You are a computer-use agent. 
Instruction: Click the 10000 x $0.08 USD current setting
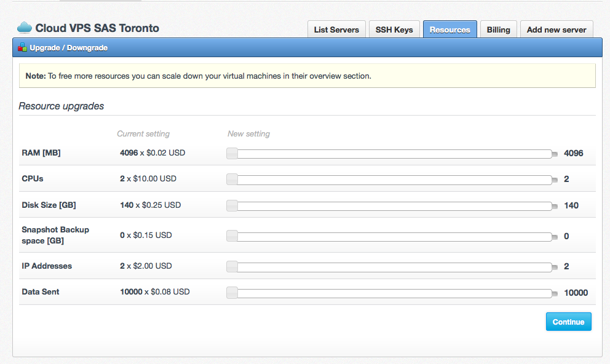click(155, 291)
